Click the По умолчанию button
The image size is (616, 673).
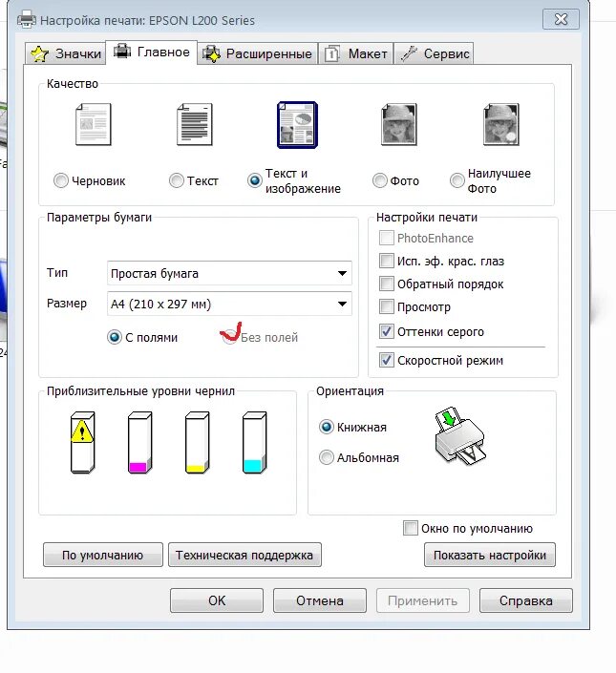(102, 555)
